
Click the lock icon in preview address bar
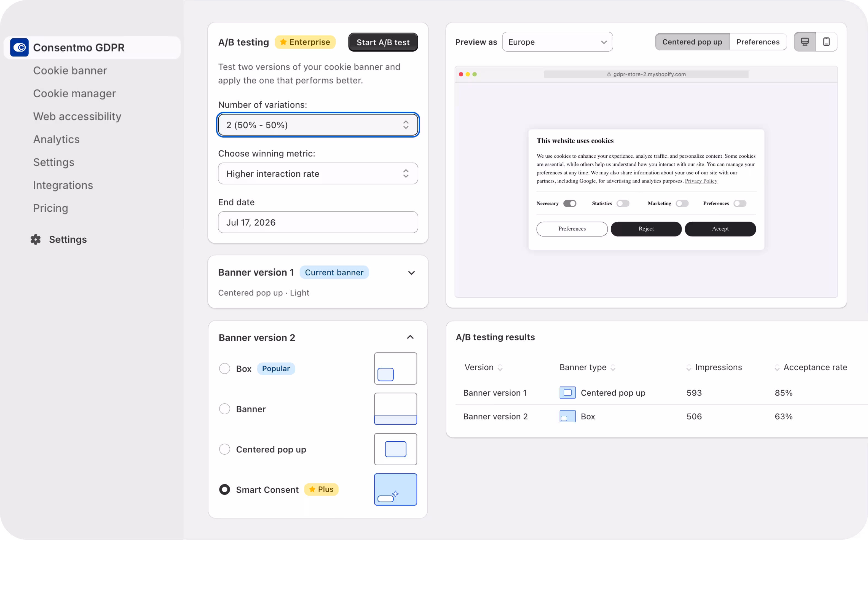point(609,74)
